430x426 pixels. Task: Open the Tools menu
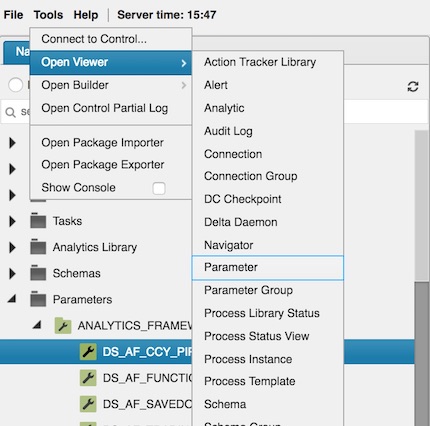pos(48,15)
